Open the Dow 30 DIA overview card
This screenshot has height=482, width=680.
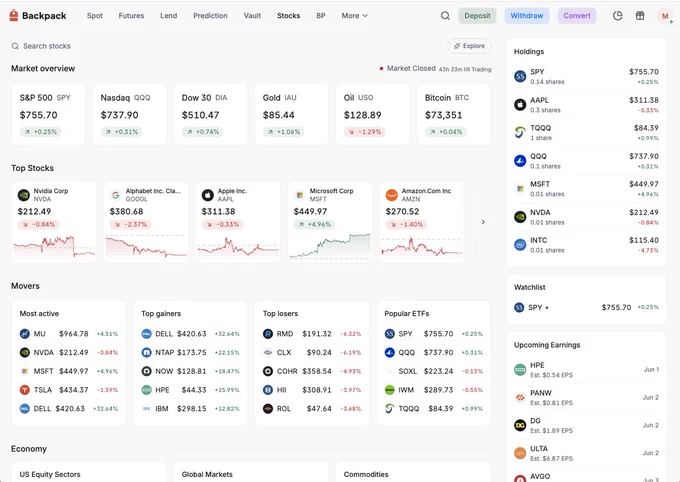coord(210,115)
